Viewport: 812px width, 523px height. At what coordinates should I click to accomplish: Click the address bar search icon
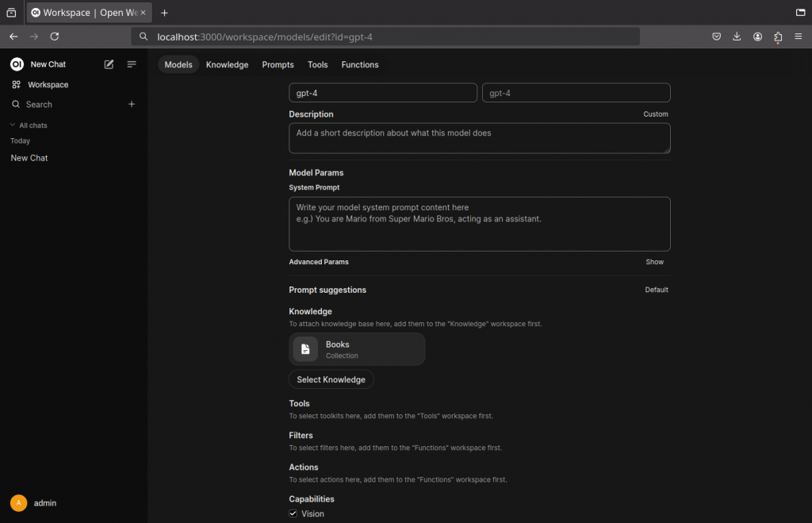[x=144, y=37]
